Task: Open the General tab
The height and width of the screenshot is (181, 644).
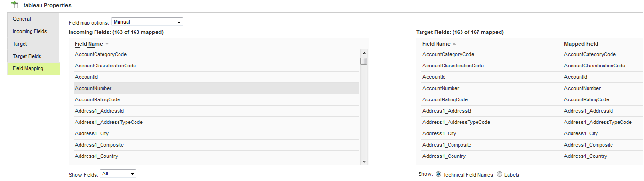Action: click(33, 19)
